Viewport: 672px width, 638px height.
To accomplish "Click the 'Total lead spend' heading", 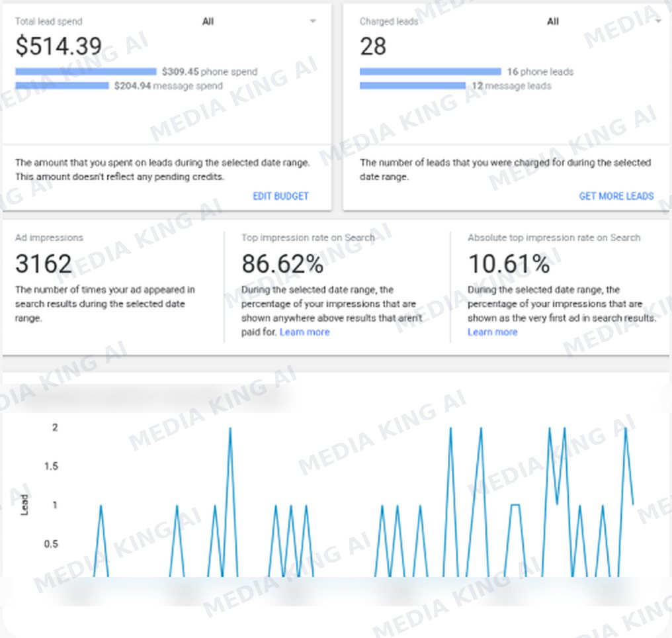I will pyautogui.click(x=48, y=21).
